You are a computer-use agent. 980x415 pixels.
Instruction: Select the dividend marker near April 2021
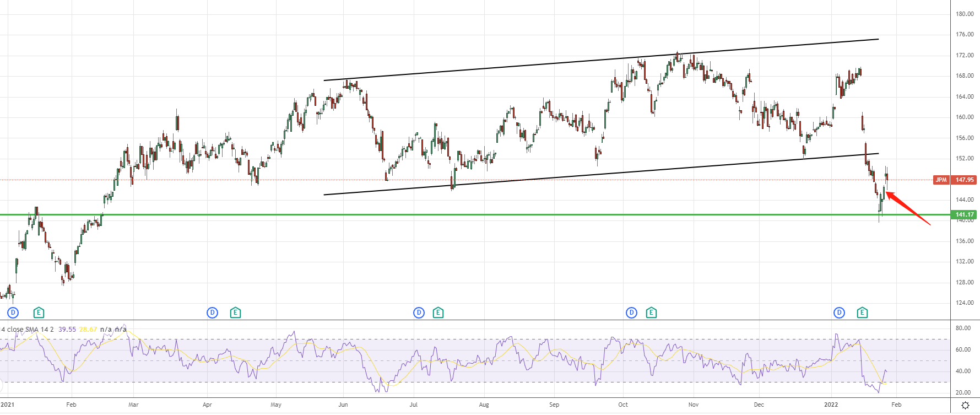(x=212, y=312)
